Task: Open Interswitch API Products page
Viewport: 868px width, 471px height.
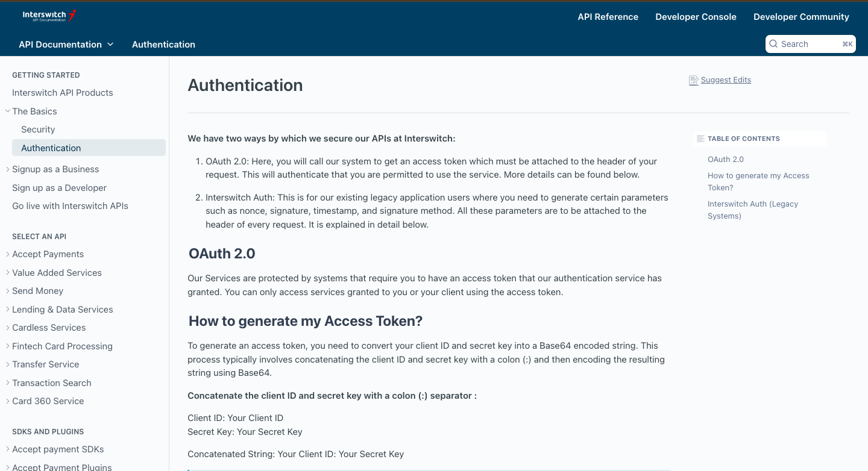Action: [63, 93]
